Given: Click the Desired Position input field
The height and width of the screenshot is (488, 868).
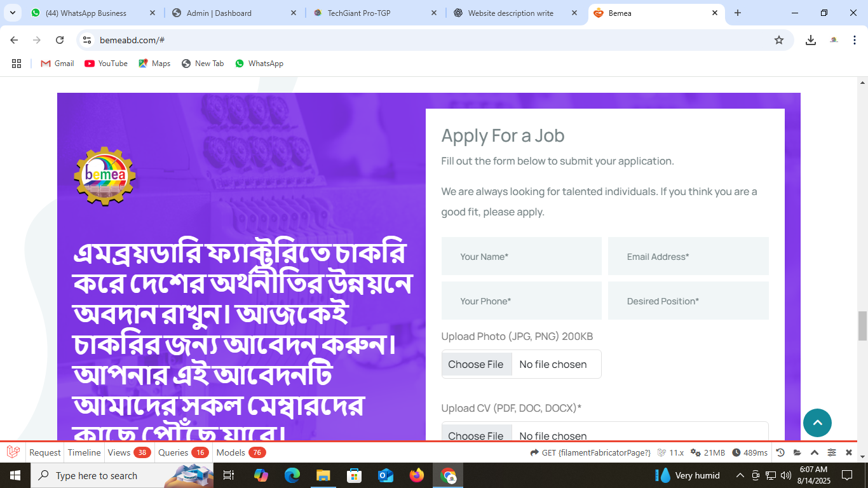Looking at the screenshot, I should pos(688,301).
